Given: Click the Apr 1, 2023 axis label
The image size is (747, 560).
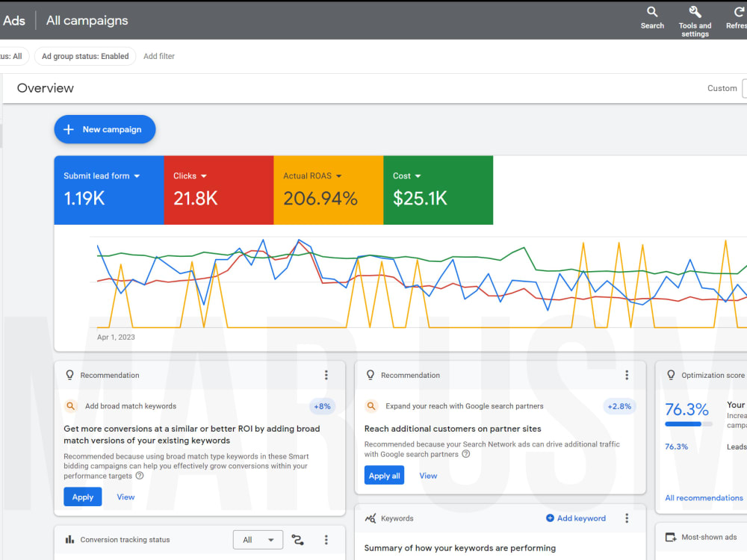Looking at the screenshot, I should pyautogui.click(x=116, y=337).
